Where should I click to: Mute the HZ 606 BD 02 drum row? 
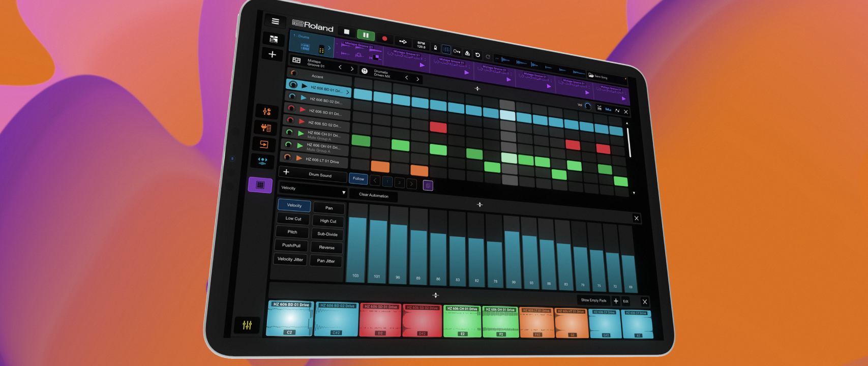pyautogui.click(x=292, y=96)
